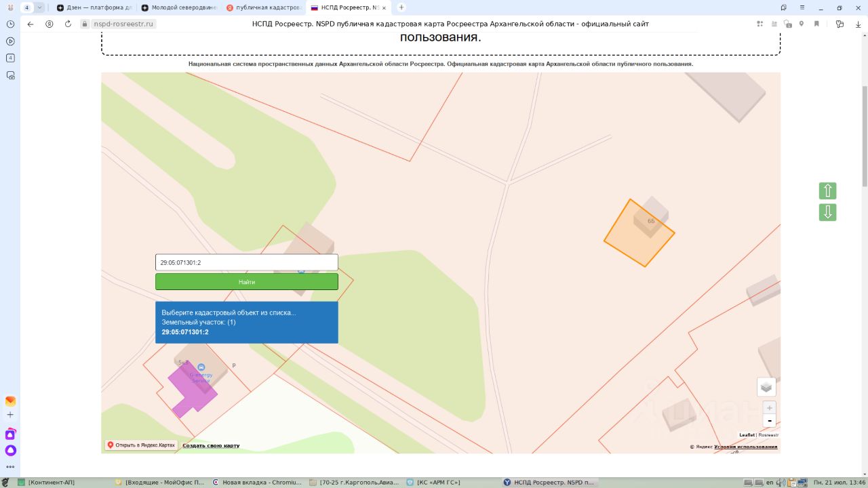The width and height of the screenshot is (868, 488).
Task: Click the green down arrow button
Action: click(x=827, y=213)
